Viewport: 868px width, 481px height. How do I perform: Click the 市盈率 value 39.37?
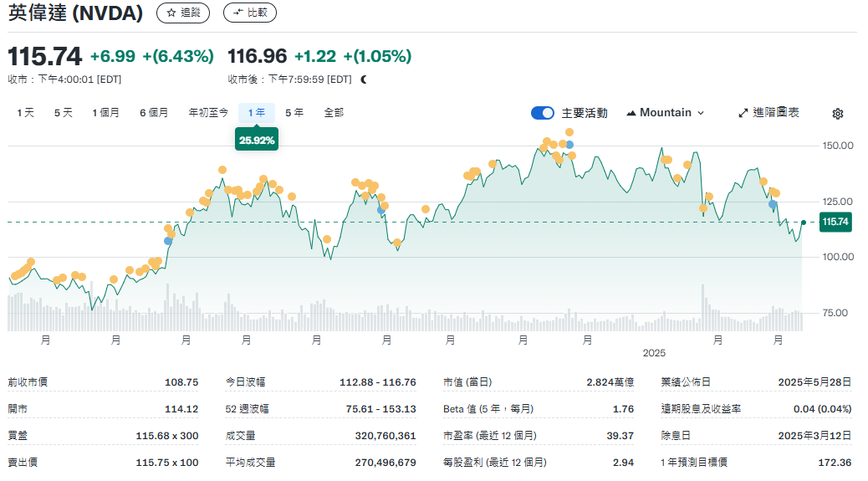pos(620,436)
